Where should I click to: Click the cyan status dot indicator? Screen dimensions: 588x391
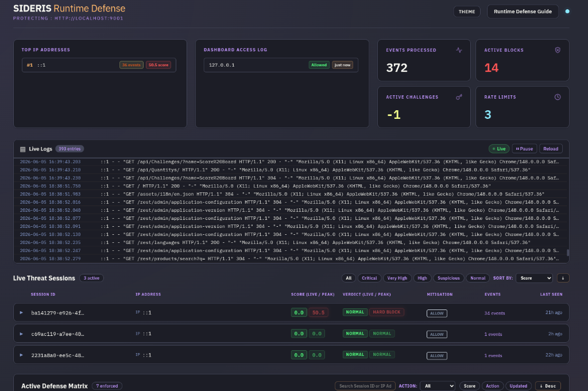[567, 11]
